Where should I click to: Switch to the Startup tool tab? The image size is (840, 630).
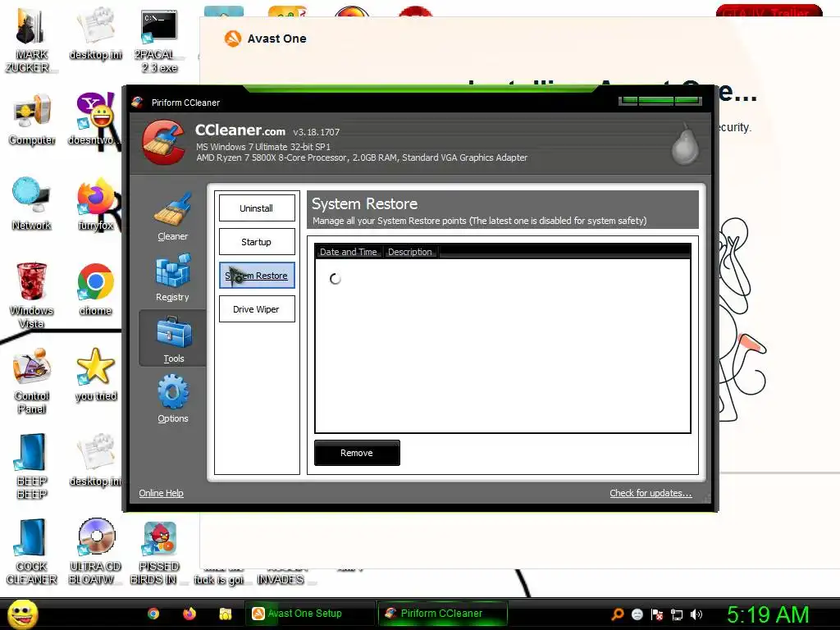point(257,242)
